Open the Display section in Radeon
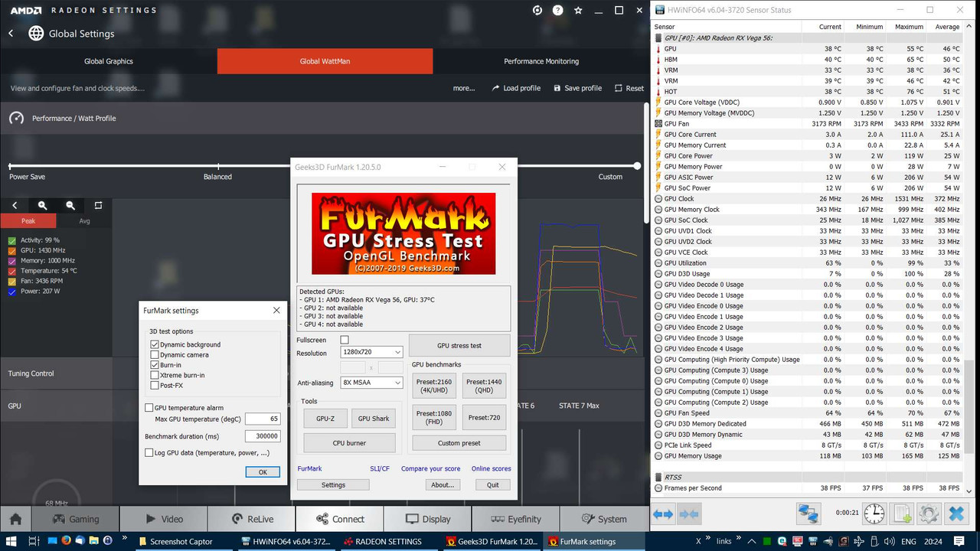 427,519
